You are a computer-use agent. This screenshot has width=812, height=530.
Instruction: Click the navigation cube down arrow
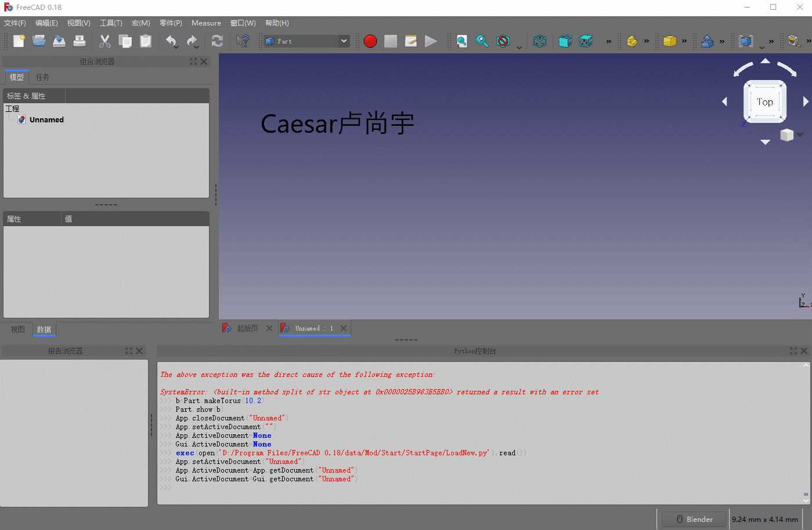[765, 142]
